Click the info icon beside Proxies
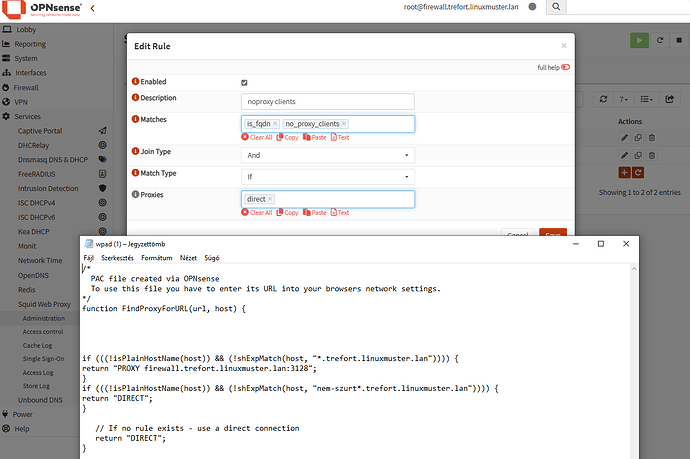 [x=136, y=194]
